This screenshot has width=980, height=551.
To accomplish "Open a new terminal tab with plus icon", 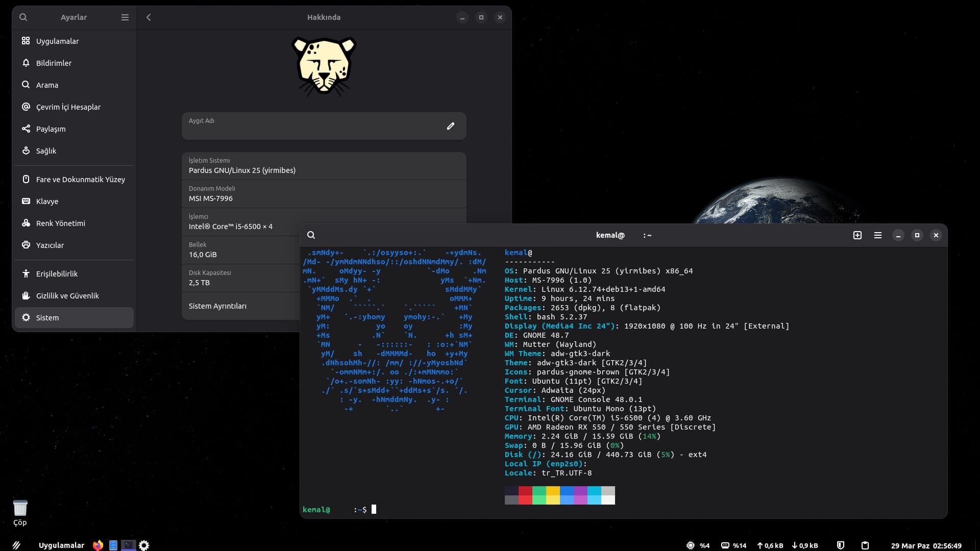I will point(857,235).
